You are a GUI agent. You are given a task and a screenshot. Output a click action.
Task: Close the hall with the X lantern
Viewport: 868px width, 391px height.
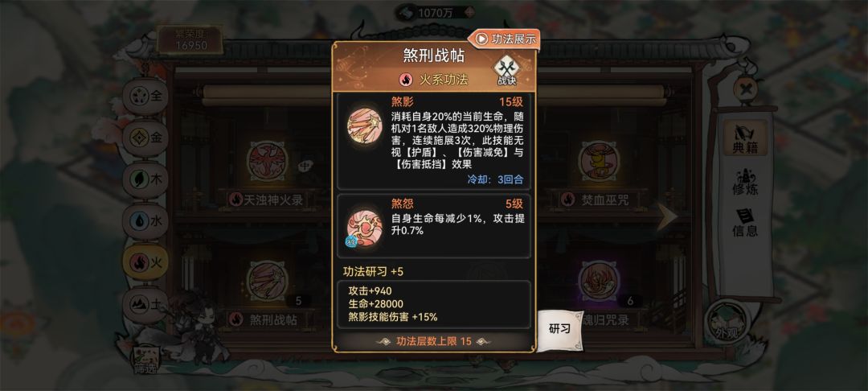coord(746,88)
